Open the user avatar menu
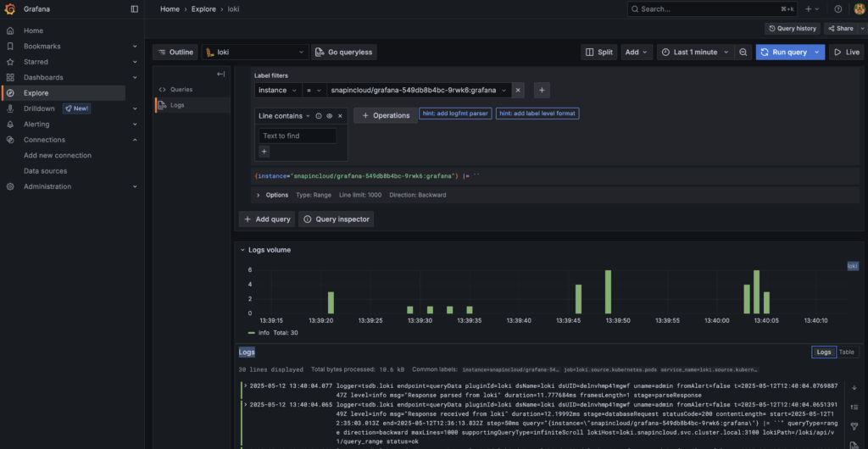The height and width of the screenshot is (449, 868). [x=859, y=8]
